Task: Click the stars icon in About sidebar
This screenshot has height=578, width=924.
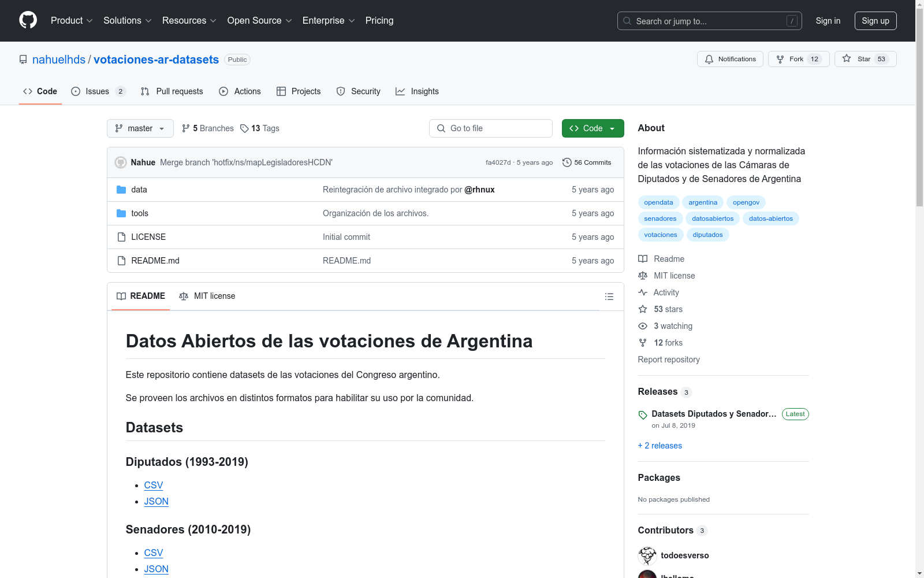Action: click(x=643, y=309)
